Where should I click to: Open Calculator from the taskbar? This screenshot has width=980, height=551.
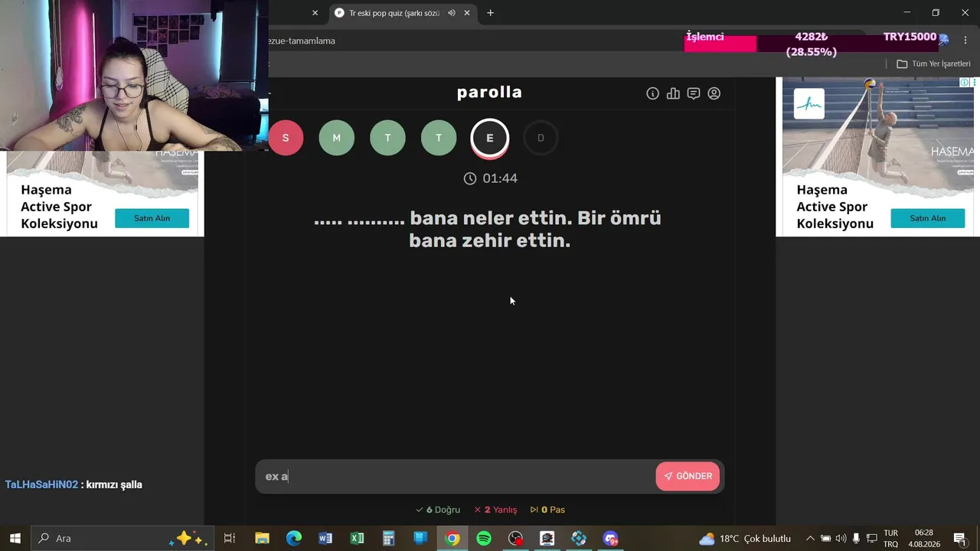tap(388, 539)
